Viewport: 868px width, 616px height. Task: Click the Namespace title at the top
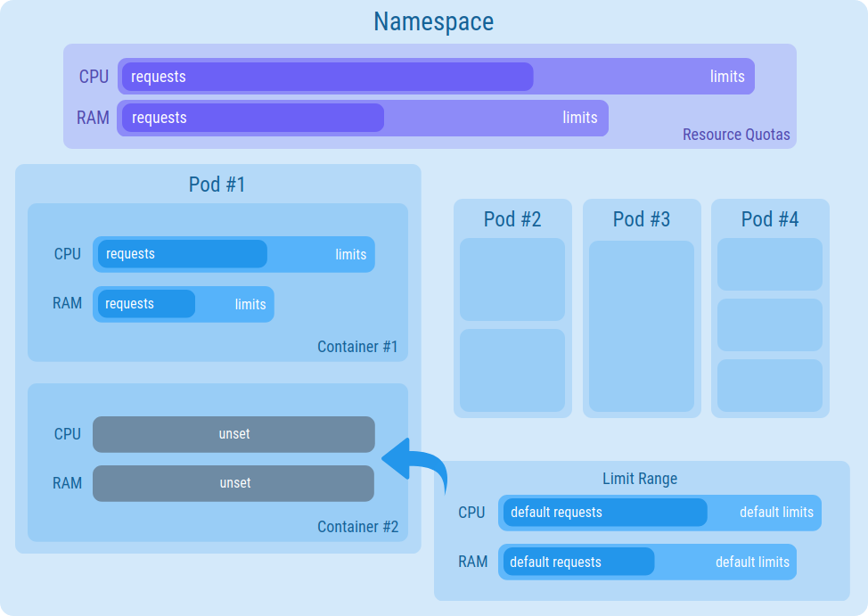click(433, 21)
